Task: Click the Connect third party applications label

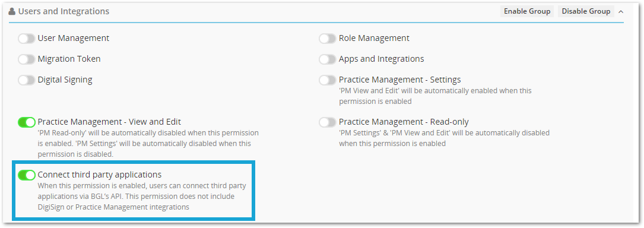Action: click(100, 175)
